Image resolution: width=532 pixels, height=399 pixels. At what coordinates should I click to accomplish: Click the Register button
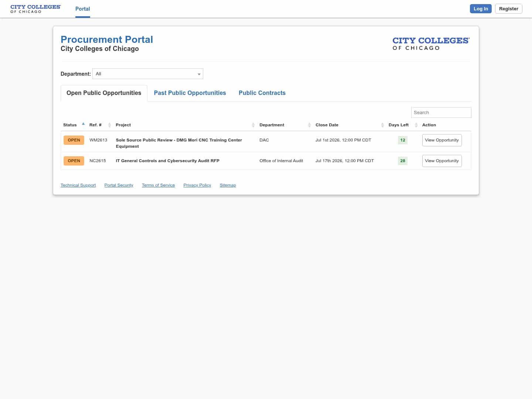tap(509, 9)
